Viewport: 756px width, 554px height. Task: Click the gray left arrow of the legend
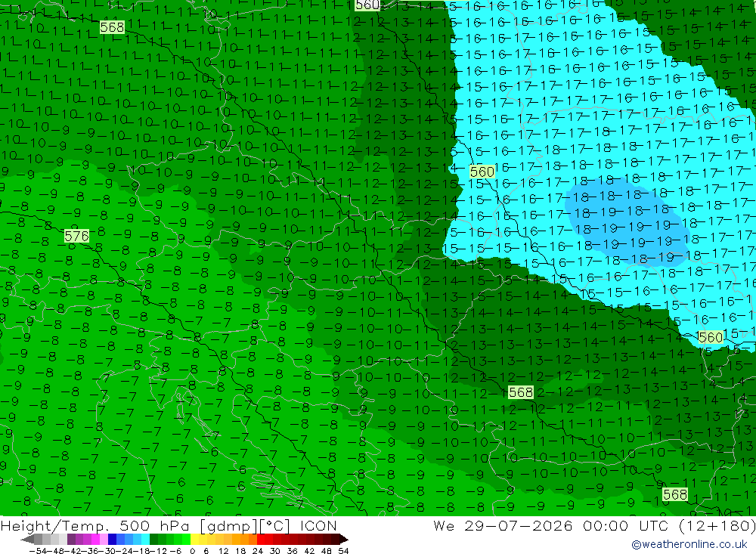point(27,539)
